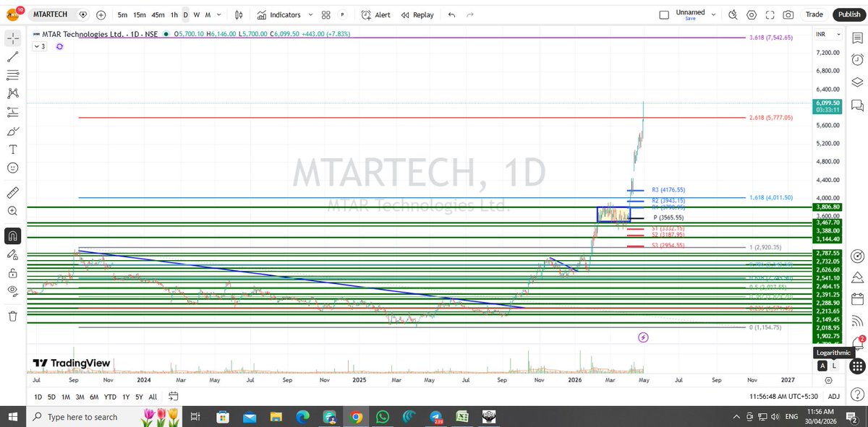Viewport: 868px width, 427px height.
Task: Create a price Alert
Action: (x=375, y=14)
